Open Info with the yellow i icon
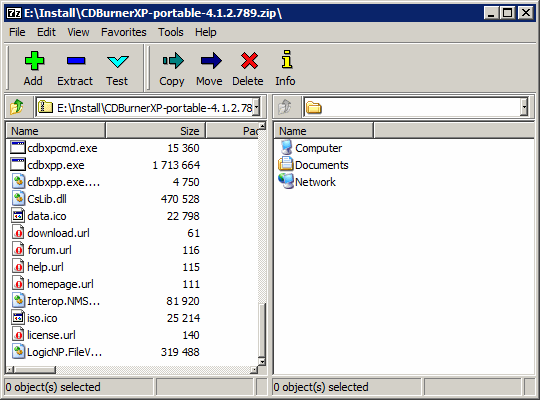Viewport: 540px width, 400px height. click(x=287, y=59)
